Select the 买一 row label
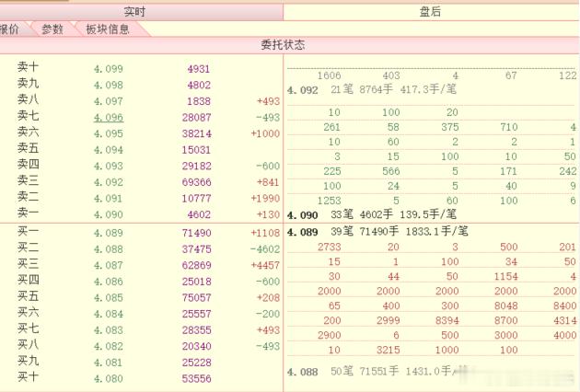 tap(28, 231)
